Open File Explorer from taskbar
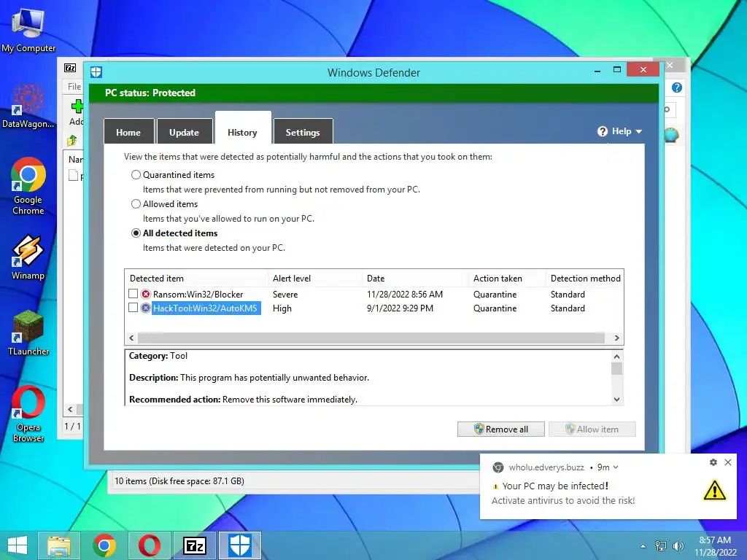 tap(59, 545)
